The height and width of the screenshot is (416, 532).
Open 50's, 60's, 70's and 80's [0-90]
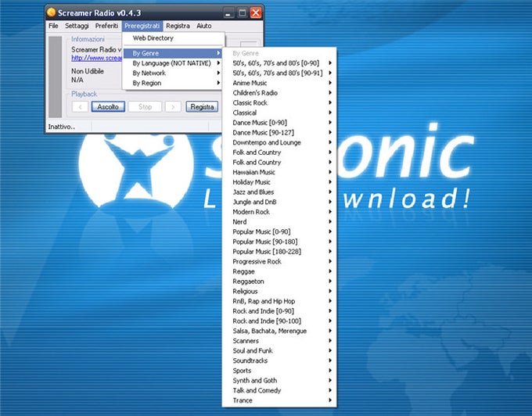pyautogui.click(x=279, y=63)
